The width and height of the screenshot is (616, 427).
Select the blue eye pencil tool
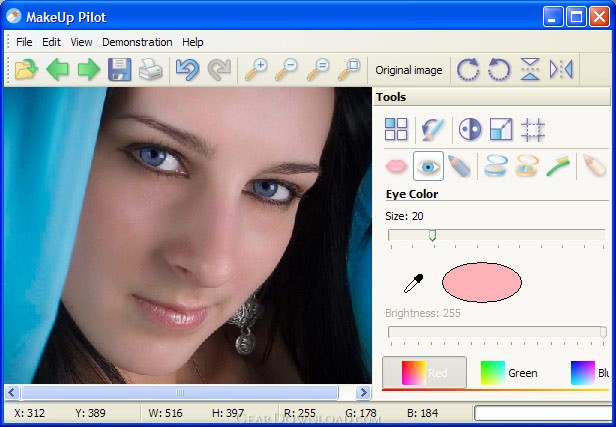click(458, 166)
